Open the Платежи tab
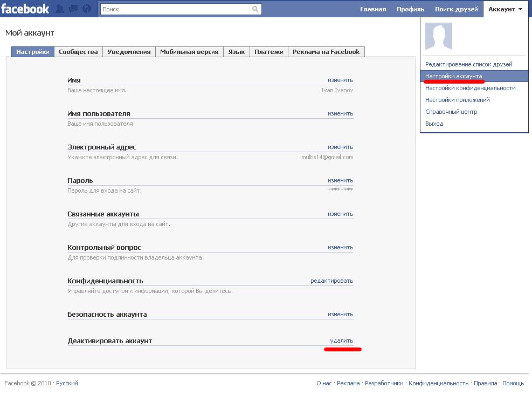The width and height of the screenshot is (532, 395). (268, 51)
